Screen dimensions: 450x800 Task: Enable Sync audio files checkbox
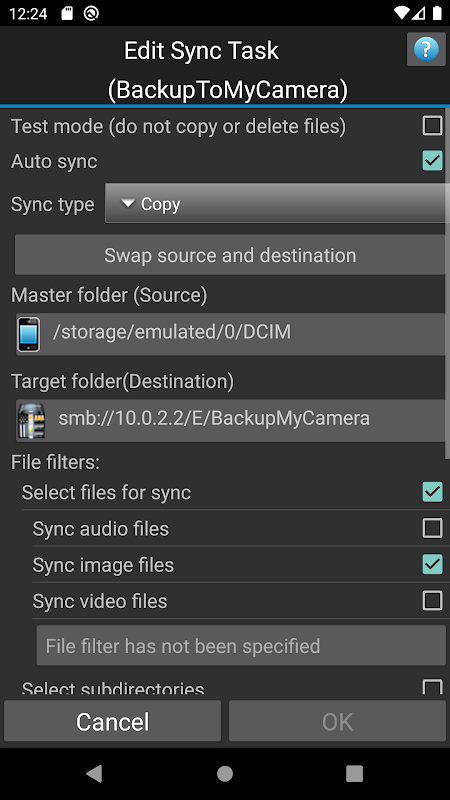(x=432, y=528)
